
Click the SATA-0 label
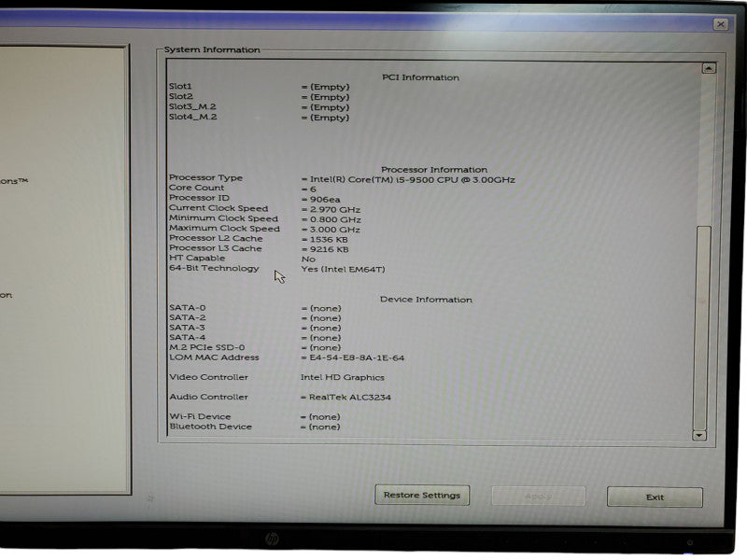click(188, 308)
